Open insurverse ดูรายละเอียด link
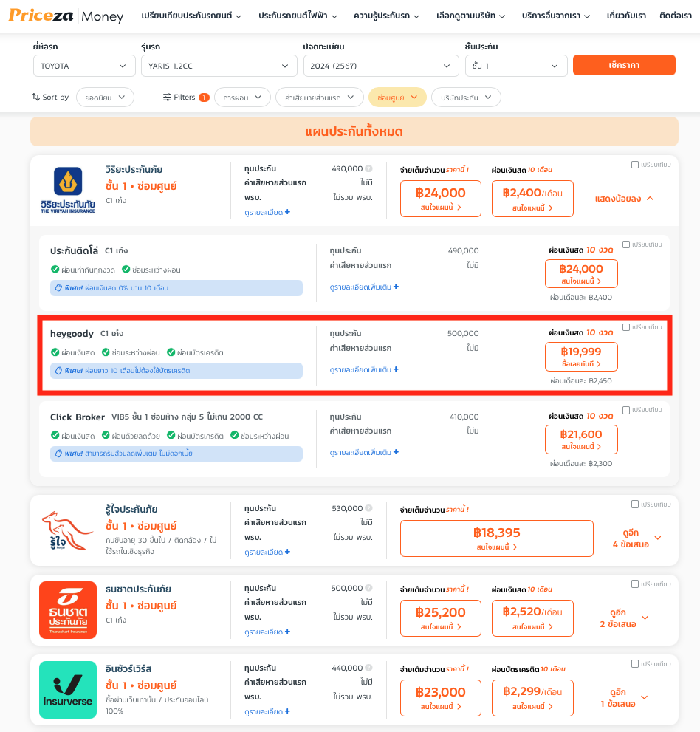 click(x=267, y=711)
